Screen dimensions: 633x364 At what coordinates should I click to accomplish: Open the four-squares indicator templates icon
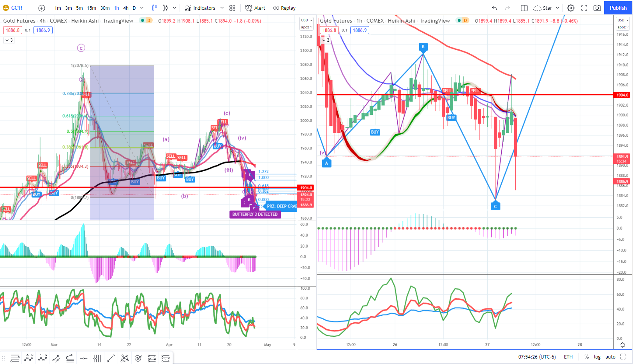click(233, 8)
